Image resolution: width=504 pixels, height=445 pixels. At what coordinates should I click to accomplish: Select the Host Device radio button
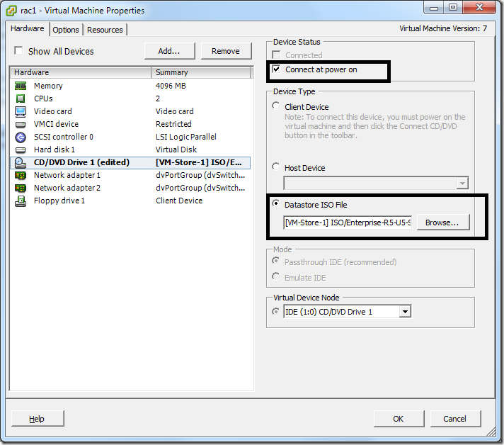click(275, 167)
